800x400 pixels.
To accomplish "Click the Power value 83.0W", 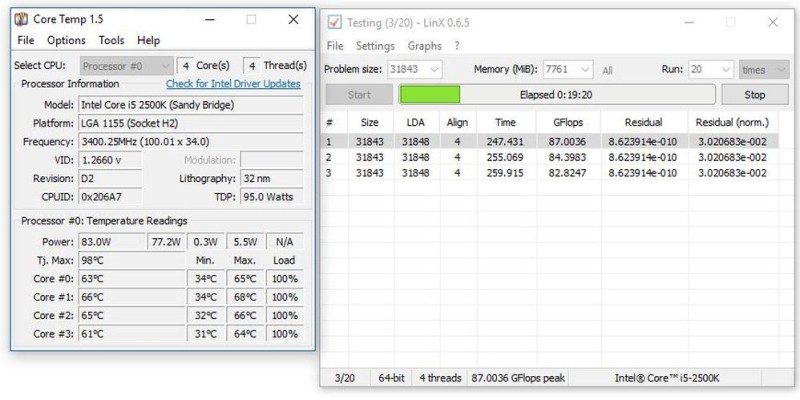I will coord(112,242).
